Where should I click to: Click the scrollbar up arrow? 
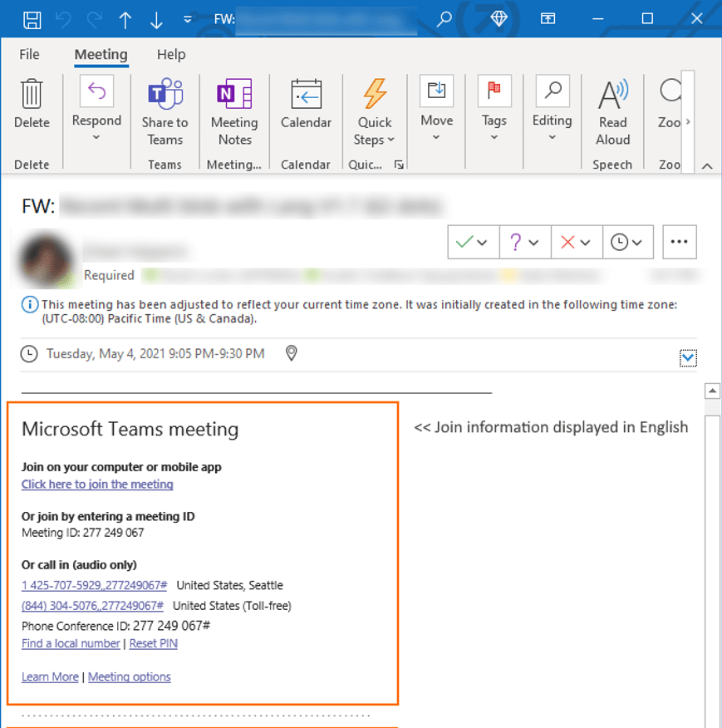[712, 391]
